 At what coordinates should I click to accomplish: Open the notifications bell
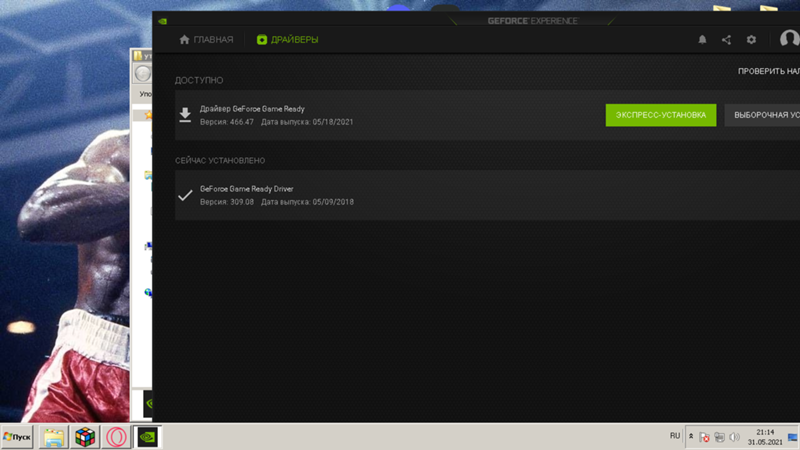point(702,40)
